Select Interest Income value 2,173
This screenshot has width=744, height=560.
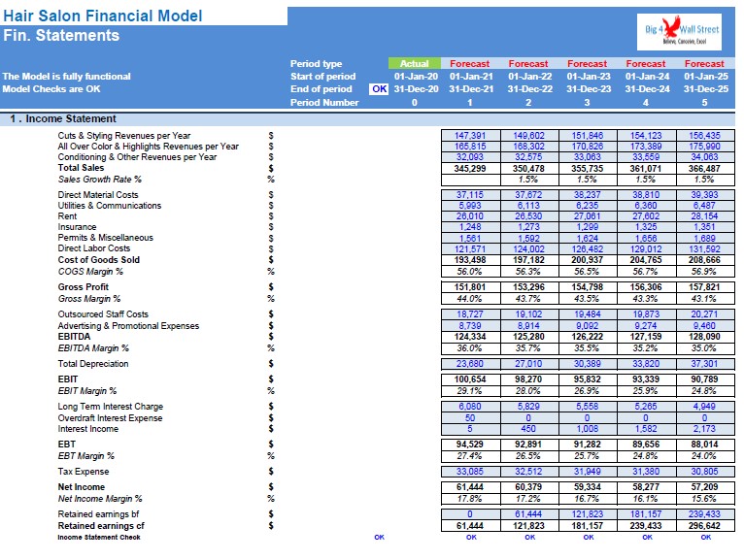pyautogui.click(x=705, y=429)
